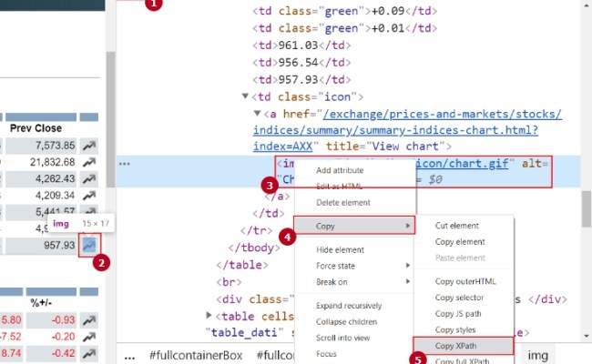Open chart icon in -0.93 row

tap(89, 320)
